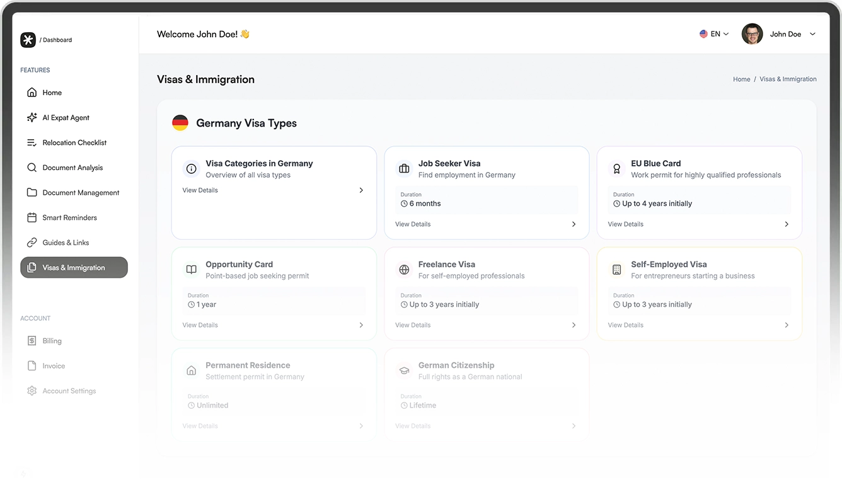Click the US flag language icon
The height and width of the screenshot is (504, 842).
pos(703,34)
